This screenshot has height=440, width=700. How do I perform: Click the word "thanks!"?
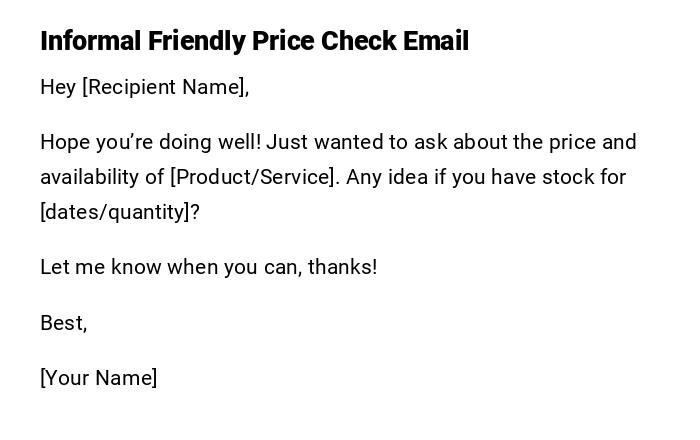click(x=343, y=267)
